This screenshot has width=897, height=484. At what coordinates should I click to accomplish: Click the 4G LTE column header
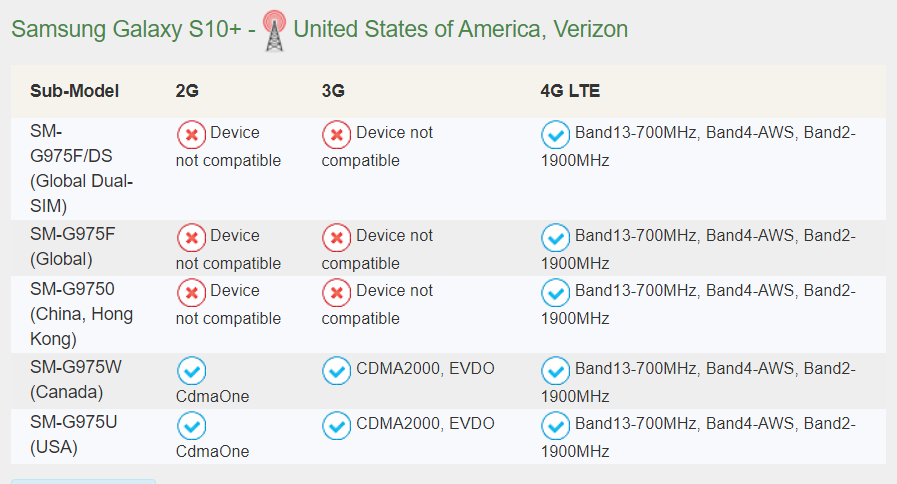point(570,91)
